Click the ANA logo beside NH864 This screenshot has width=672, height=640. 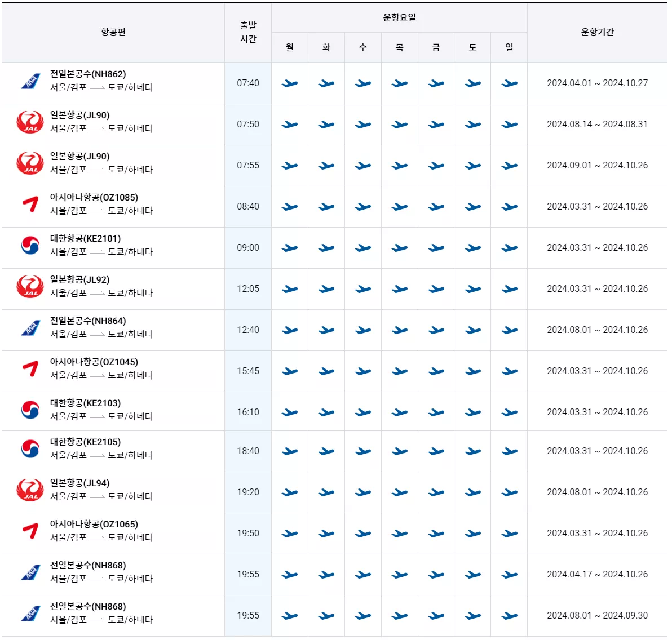[30, 328]
